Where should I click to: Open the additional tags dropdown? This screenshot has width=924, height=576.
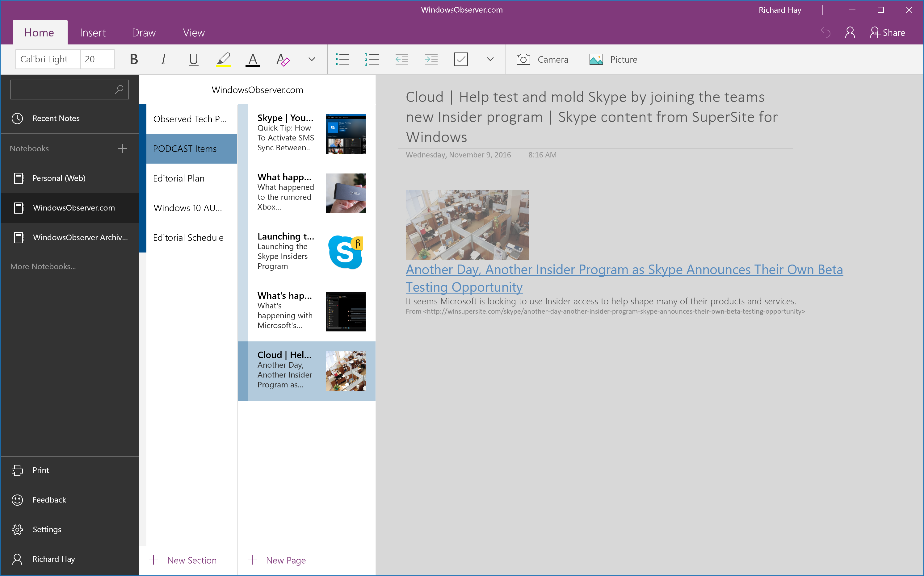(489, 59)
